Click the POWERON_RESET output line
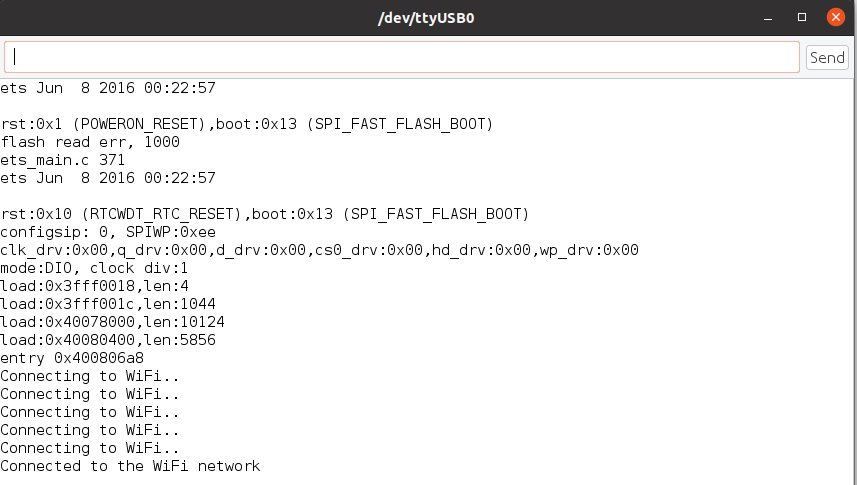857x485 pixels. [246, 124]
